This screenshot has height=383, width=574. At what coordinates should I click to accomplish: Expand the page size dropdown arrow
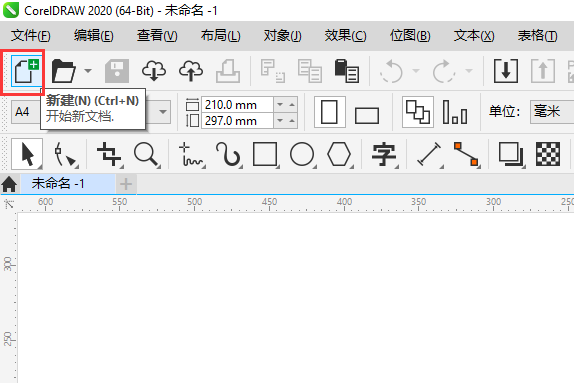[163, 112]
